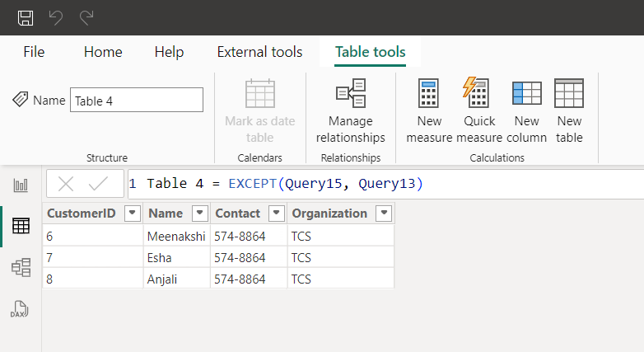Viewport: 644px width, 352px height.
Task: Add a New column
Action: coord(526,112)
